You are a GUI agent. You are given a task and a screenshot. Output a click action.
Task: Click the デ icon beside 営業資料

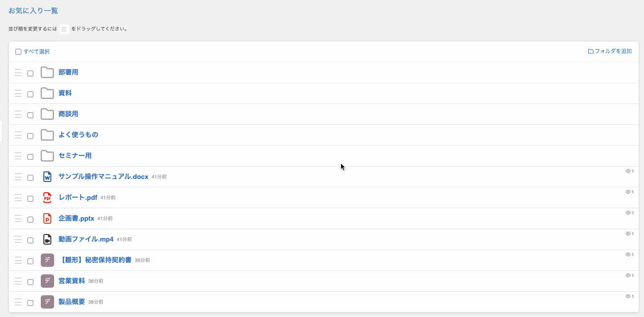[47, 281]
